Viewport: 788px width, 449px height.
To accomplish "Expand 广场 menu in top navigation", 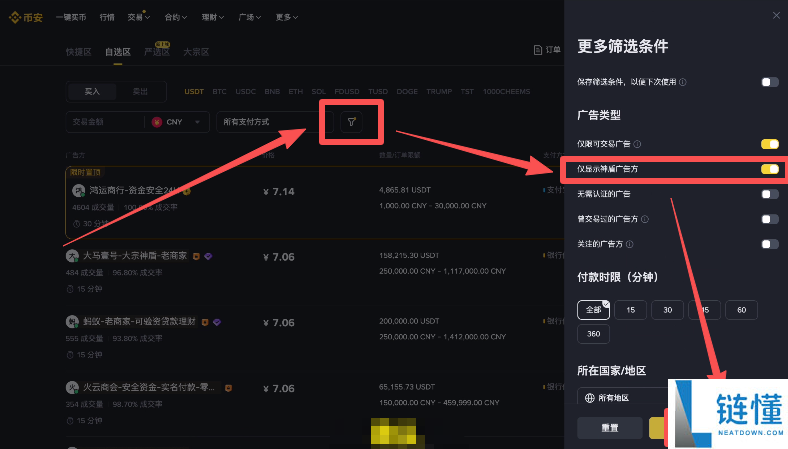I will click(x=250, y=17).
